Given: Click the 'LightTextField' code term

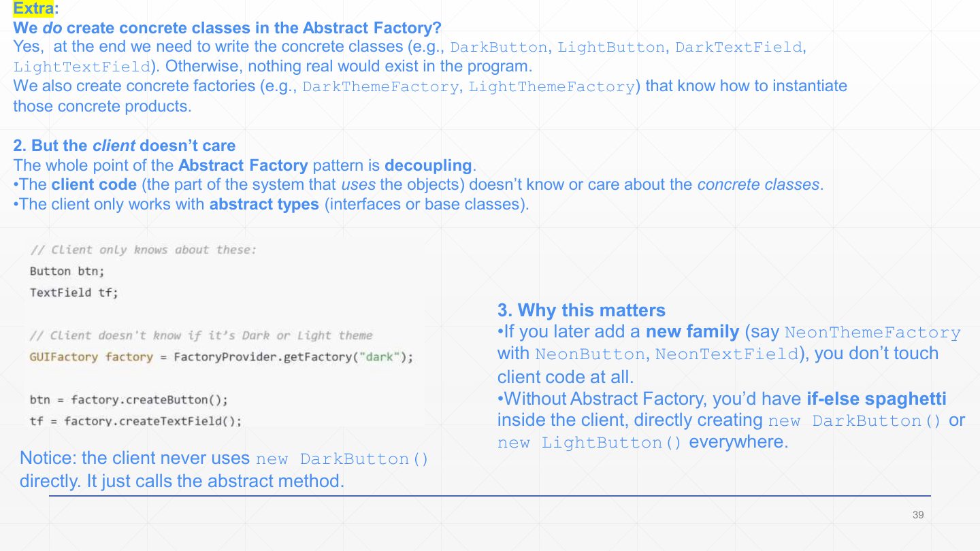Looking at the screenshot, I should (82, 67).
